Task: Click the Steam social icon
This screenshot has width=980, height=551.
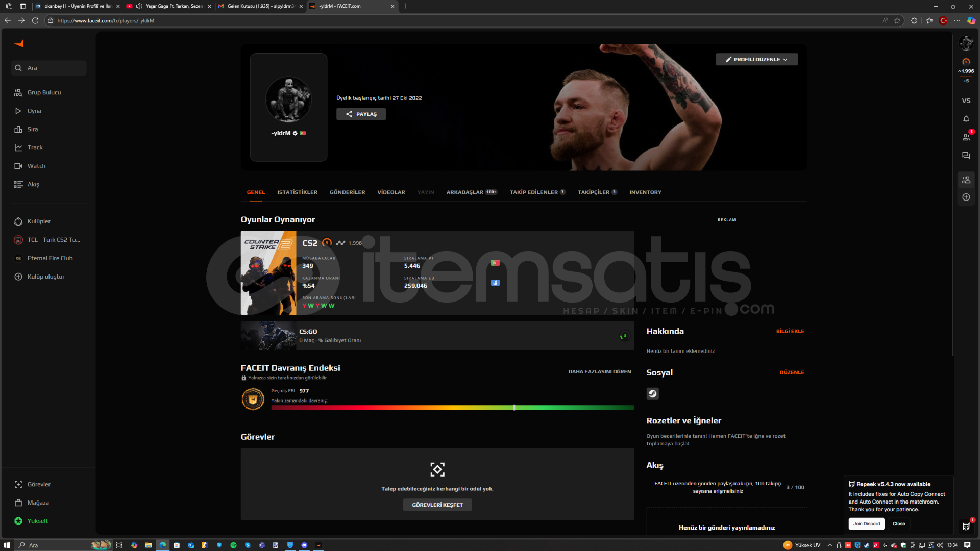Action: pos(652,394)
